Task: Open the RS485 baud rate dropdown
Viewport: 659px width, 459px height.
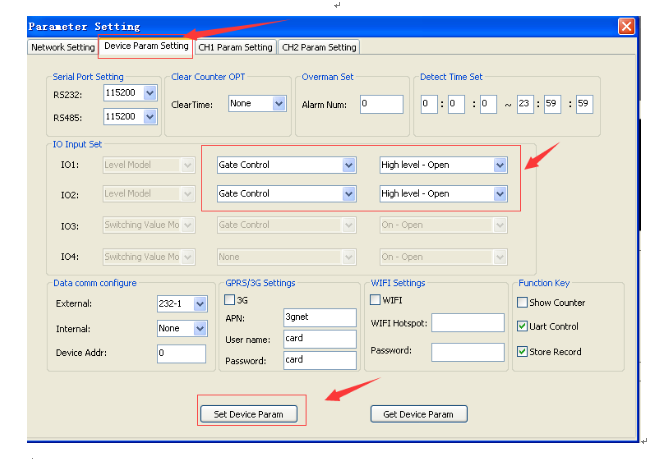Action: [150, 116]
